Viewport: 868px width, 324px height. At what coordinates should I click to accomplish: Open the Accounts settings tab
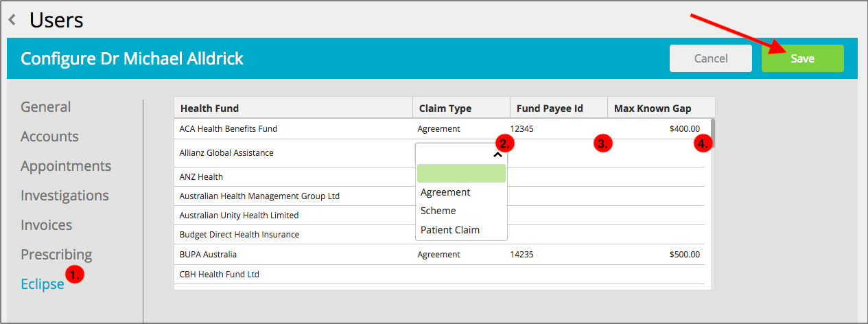point(49,137)
